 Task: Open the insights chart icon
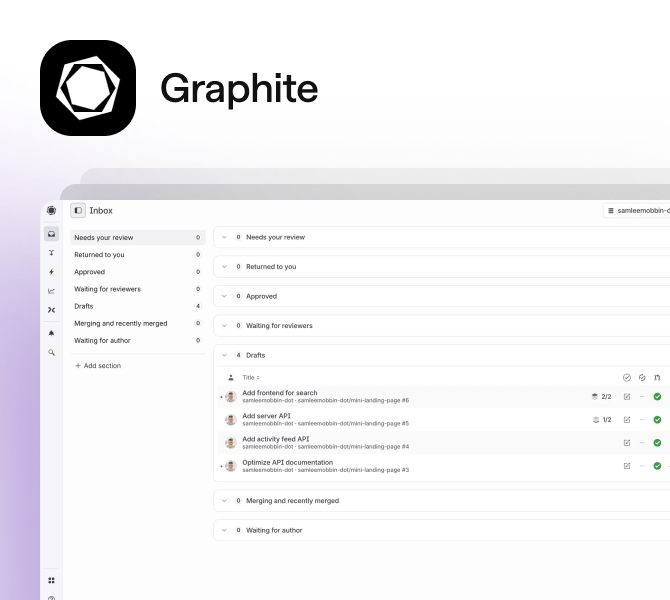tap(51, 291)
